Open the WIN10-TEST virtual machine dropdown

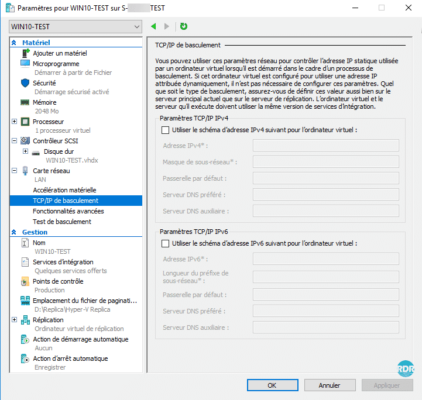75,27
